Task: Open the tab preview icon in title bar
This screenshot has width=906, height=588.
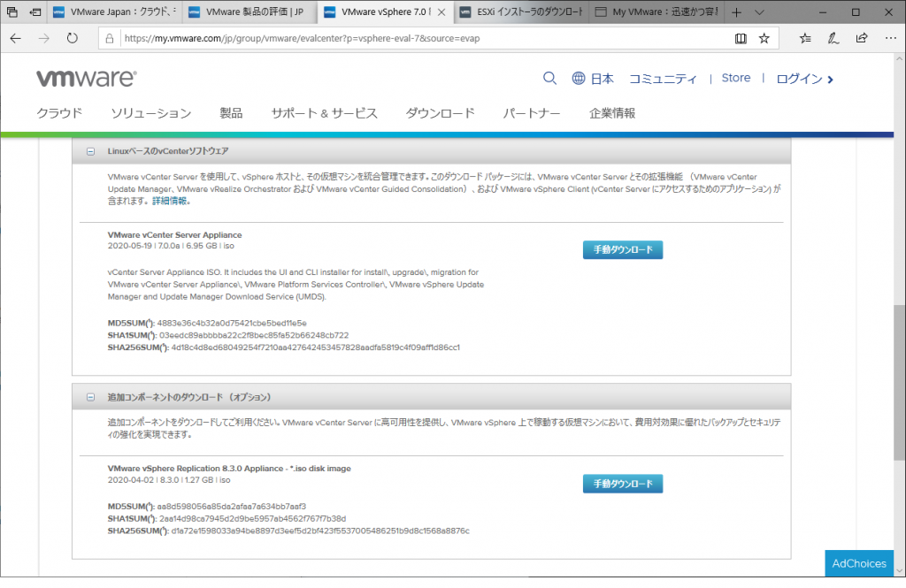Action: tap(12, 11)
